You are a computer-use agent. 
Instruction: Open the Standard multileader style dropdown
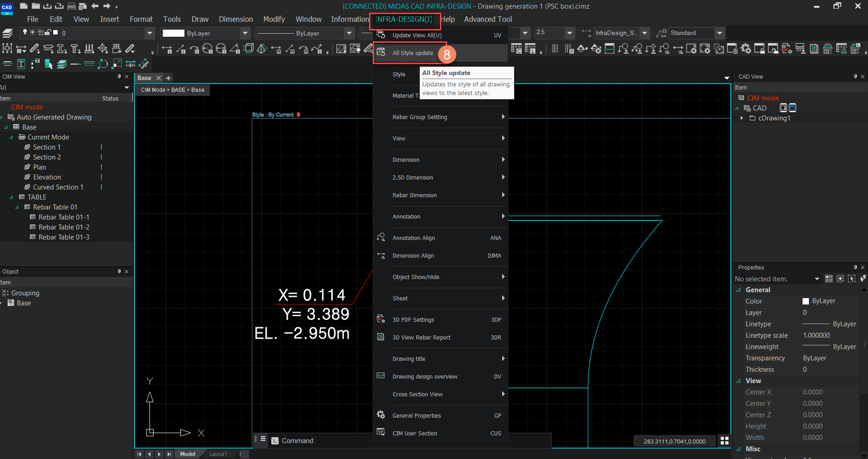(719, 33)
